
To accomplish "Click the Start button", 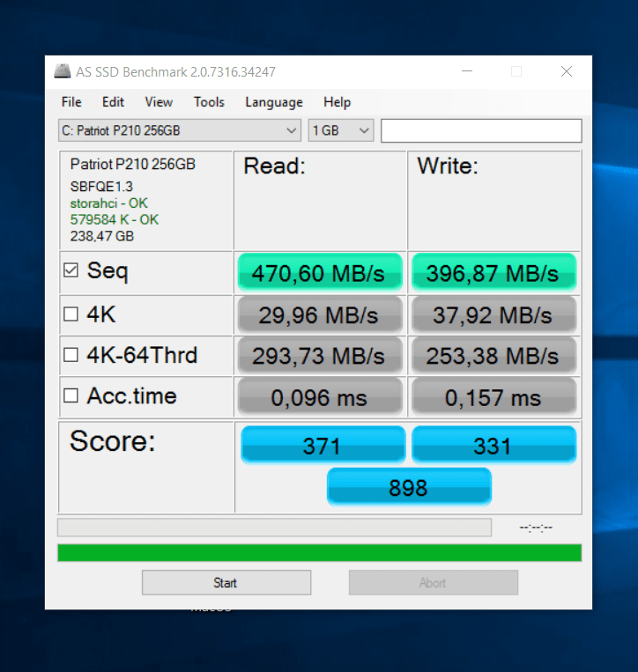I will pyautogui.click(x=226, y=582).
